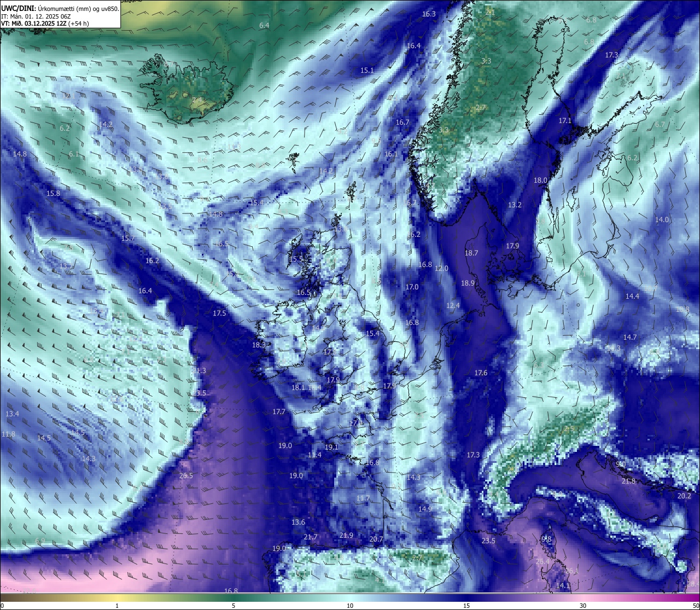700x610 pixels.
Task: Click the 26.4 value label
Action: [x=542, y=562]
